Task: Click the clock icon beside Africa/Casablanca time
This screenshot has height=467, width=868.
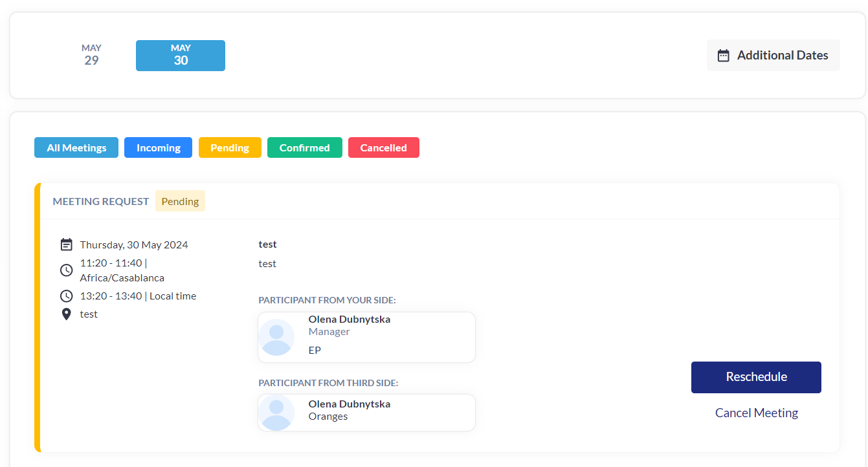Action: (66, 270)
